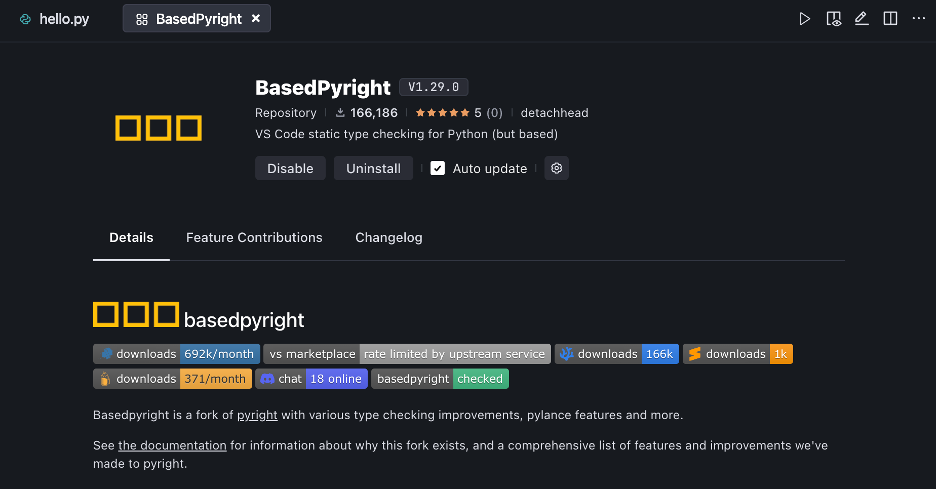Open the more actions ellipsis menu

[x=919, y=19]
